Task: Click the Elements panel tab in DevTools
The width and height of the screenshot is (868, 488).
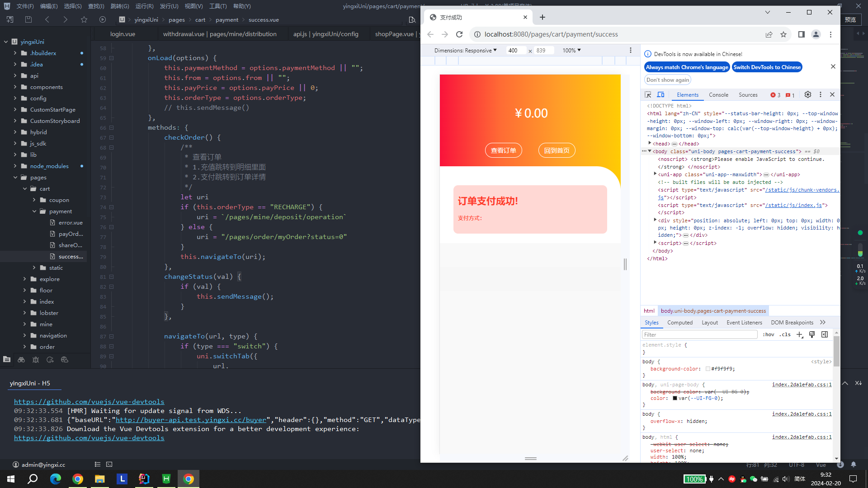Action: [x=687, y=94]
